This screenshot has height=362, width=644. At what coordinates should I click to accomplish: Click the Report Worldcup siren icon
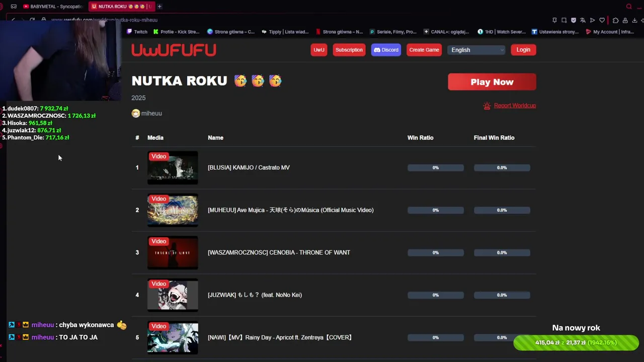tap(487, 106)
